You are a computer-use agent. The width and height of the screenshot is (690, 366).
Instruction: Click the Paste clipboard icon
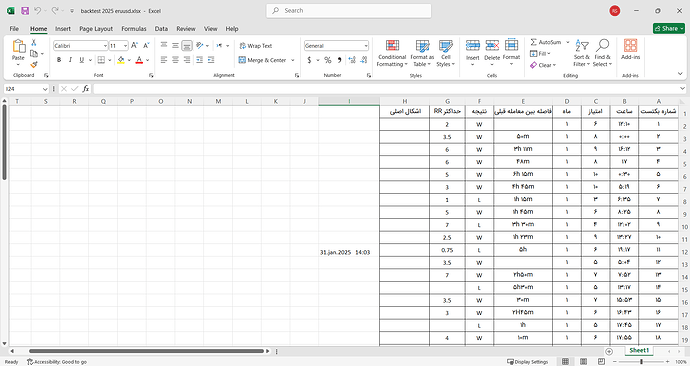(18, 46)
